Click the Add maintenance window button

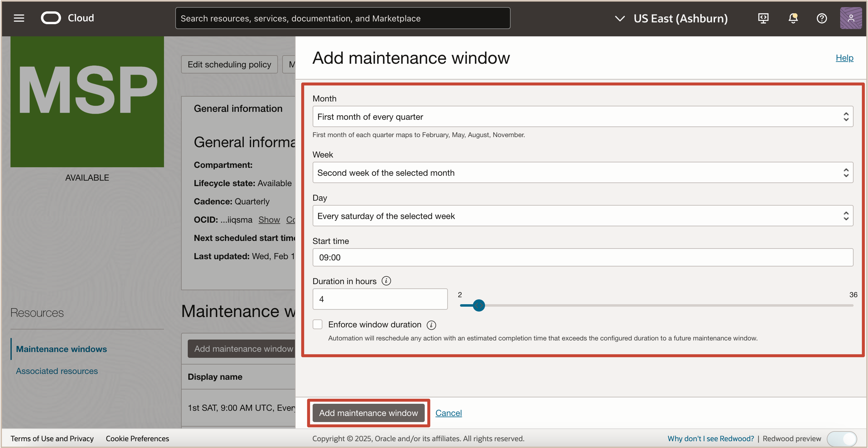pos(368,413)
